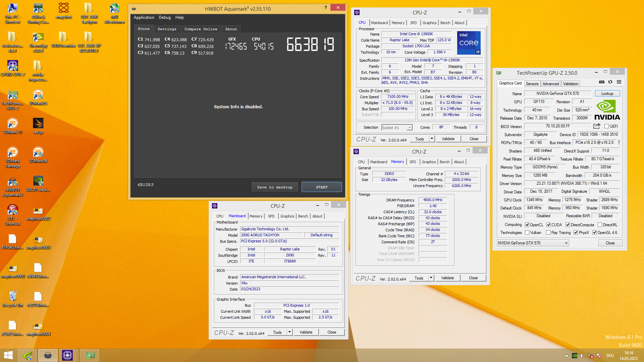Click GPU-Z BIOS export share icon
Image resolution: width=644 pixels, height=362 pixels.
[x=597, y=126]
